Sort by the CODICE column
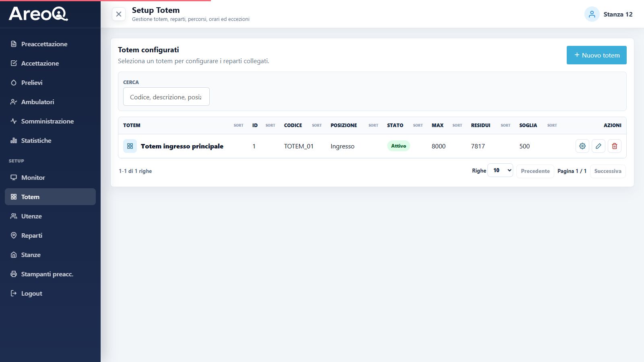 [317, 125]
